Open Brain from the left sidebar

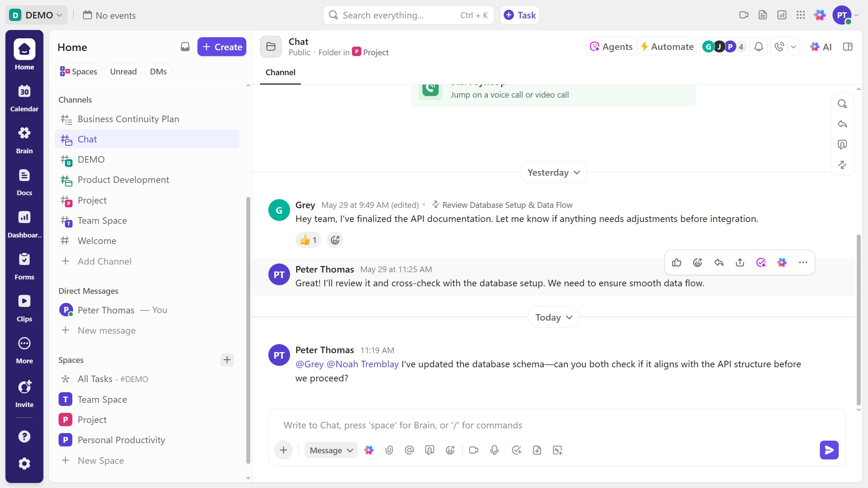[x=24, y=140]
